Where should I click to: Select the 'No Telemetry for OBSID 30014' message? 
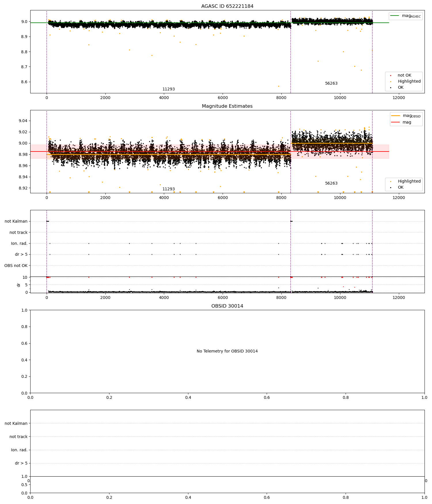227,351
